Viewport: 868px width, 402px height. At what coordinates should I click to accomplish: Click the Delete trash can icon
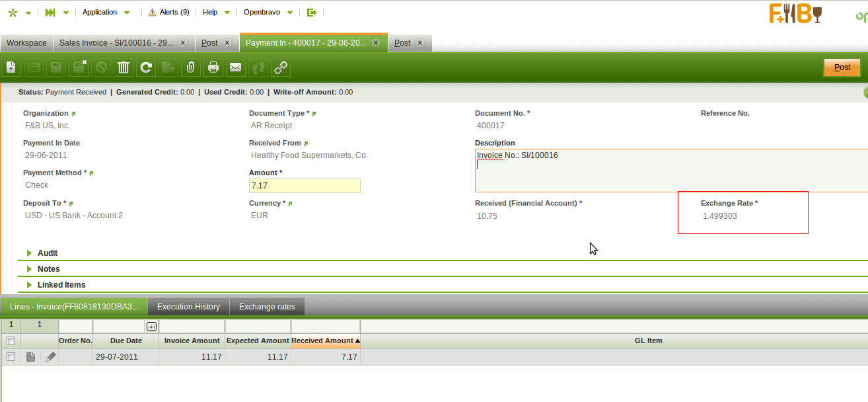pos(124,67)
